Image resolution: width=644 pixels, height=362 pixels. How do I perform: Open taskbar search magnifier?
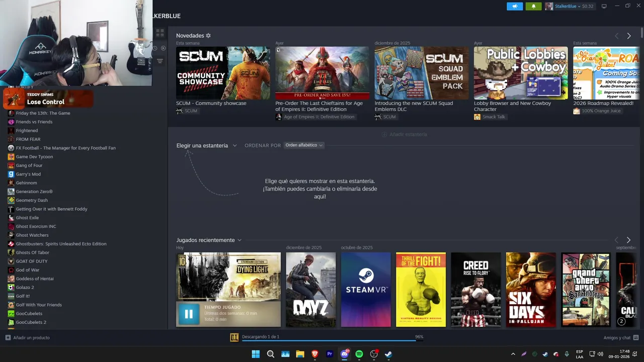click(x=271, y=354)
